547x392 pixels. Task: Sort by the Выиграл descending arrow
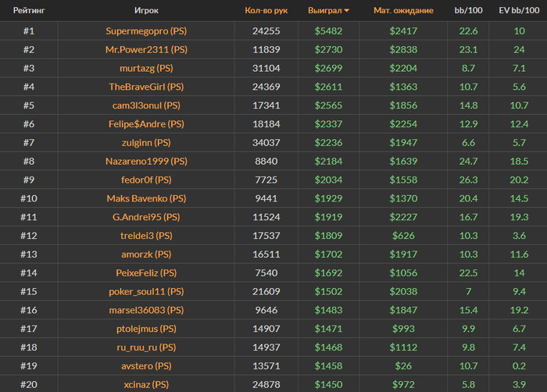347,11
